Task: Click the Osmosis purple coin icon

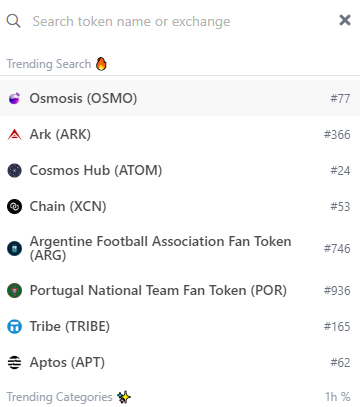Action: pyautogui.click(x=14, y=98)
